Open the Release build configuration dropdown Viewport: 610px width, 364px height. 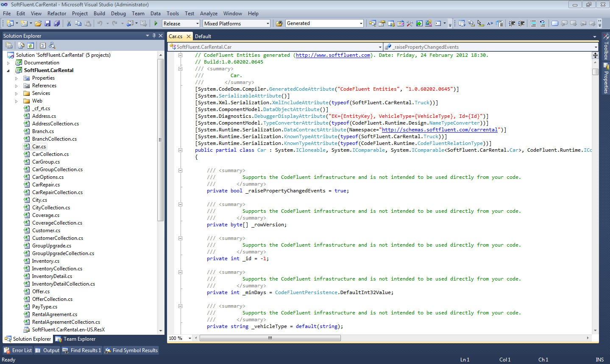pyautogui.click(x=198, y=23)
